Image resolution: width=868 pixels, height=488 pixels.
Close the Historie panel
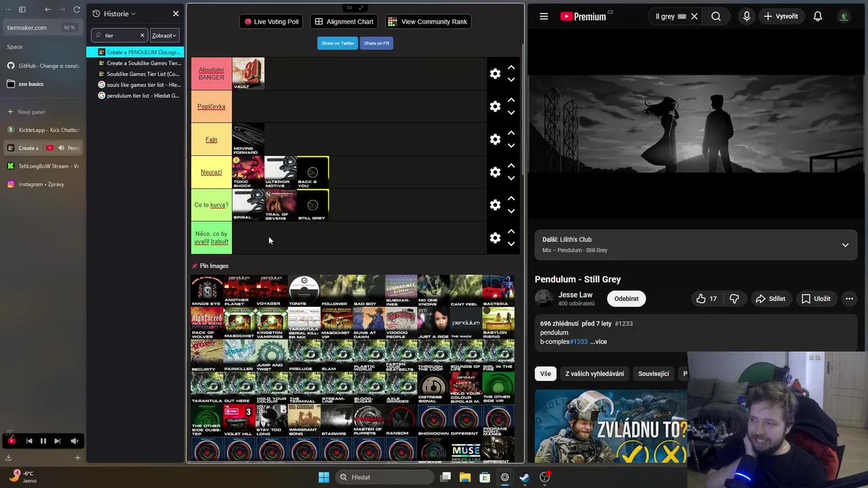coord(176,14)
